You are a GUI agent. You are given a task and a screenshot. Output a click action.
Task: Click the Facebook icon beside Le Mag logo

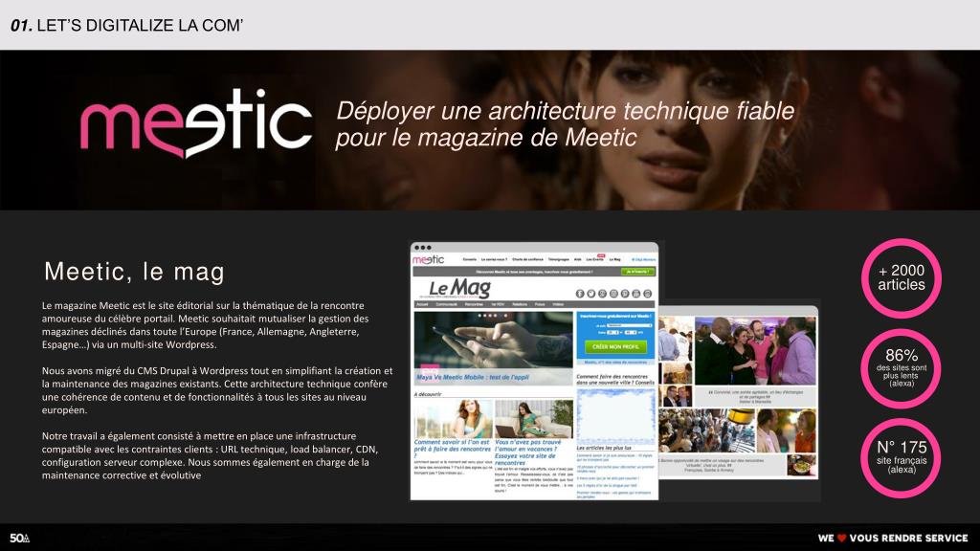(x=580, y=294)
